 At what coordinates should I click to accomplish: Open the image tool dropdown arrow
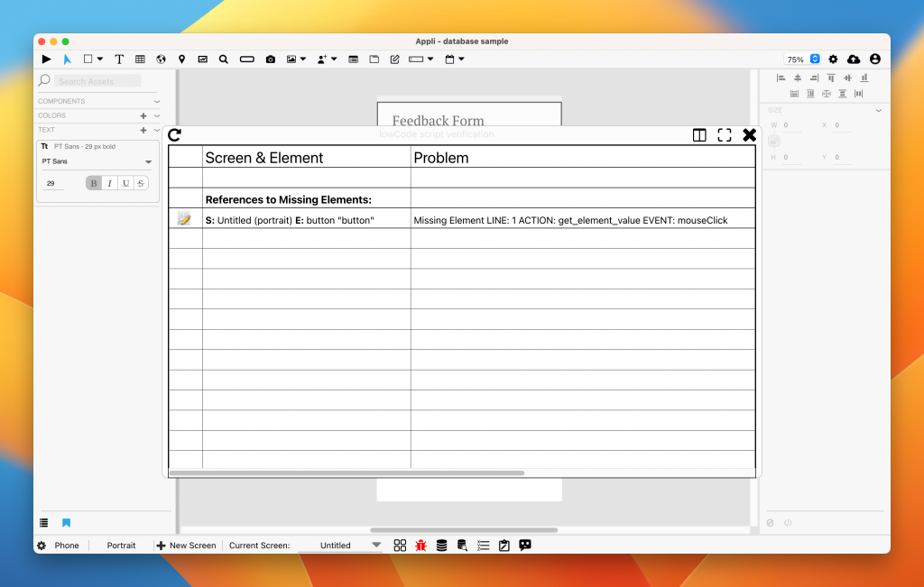pos(303,59)
